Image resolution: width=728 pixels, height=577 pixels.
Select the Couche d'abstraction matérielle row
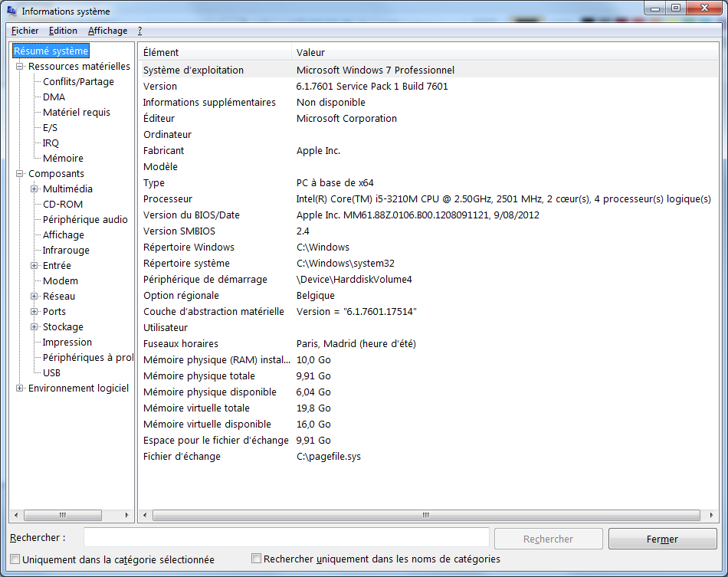pos(428,311)
